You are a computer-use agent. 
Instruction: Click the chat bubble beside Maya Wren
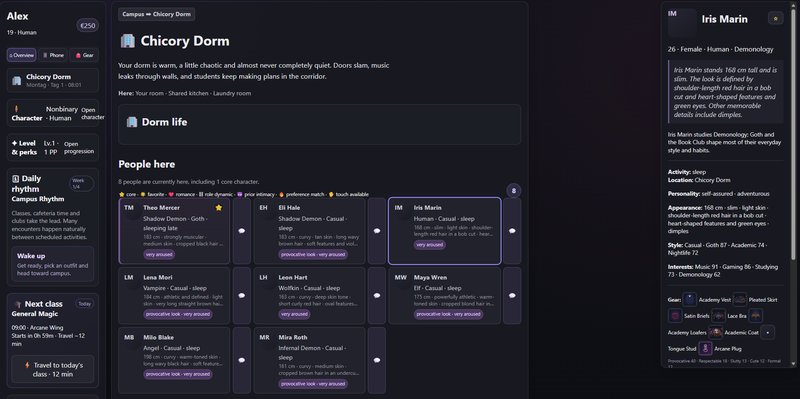[x=512, y=295]
